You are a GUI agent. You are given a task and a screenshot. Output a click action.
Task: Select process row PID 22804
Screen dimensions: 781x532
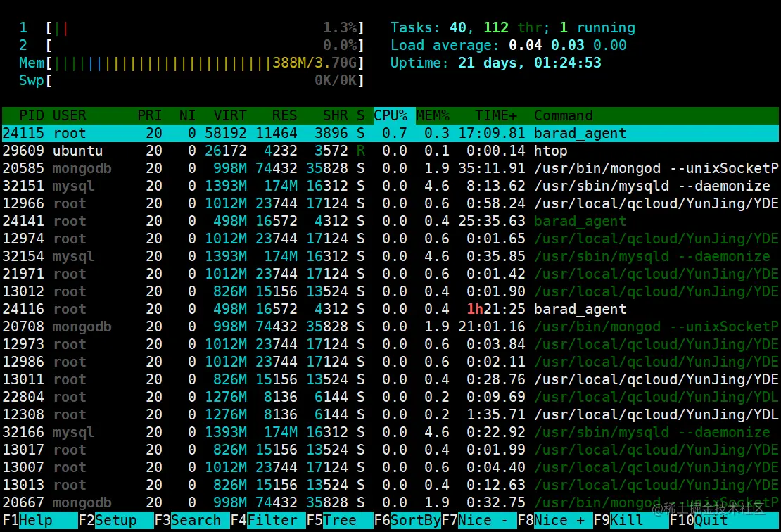390,397
